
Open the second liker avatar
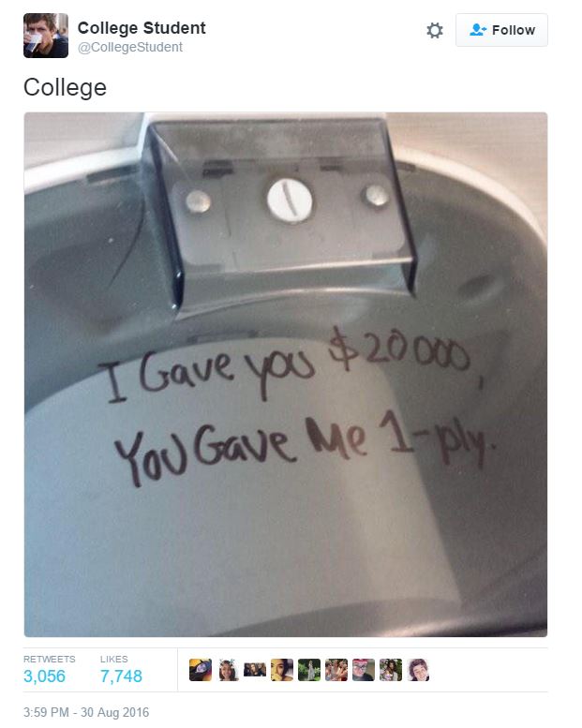(x=228, y=670)
